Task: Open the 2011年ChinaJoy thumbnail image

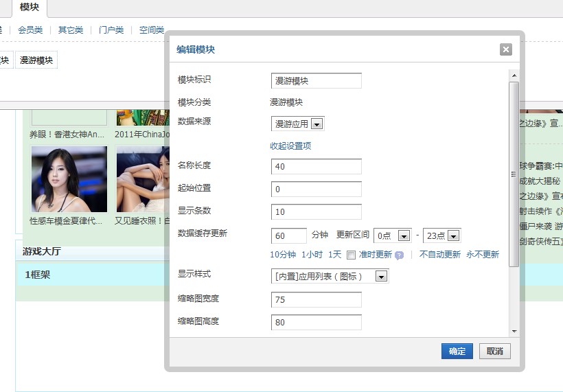Action: point(143,118)
